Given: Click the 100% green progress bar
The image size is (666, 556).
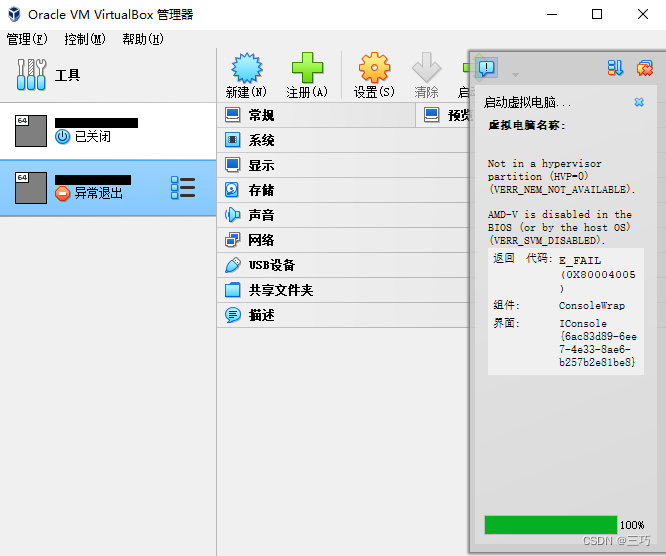Looking at the screenshot, I should pos(550,525).
